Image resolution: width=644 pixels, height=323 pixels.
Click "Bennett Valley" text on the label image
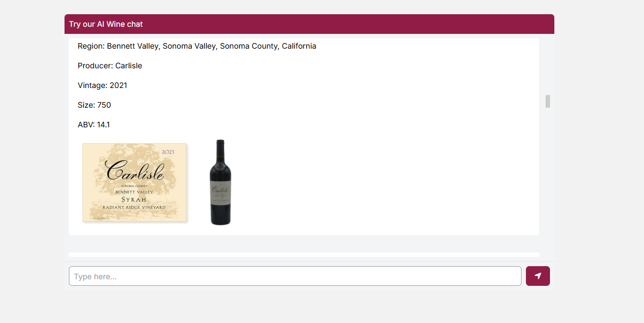(x=134, y=192)
